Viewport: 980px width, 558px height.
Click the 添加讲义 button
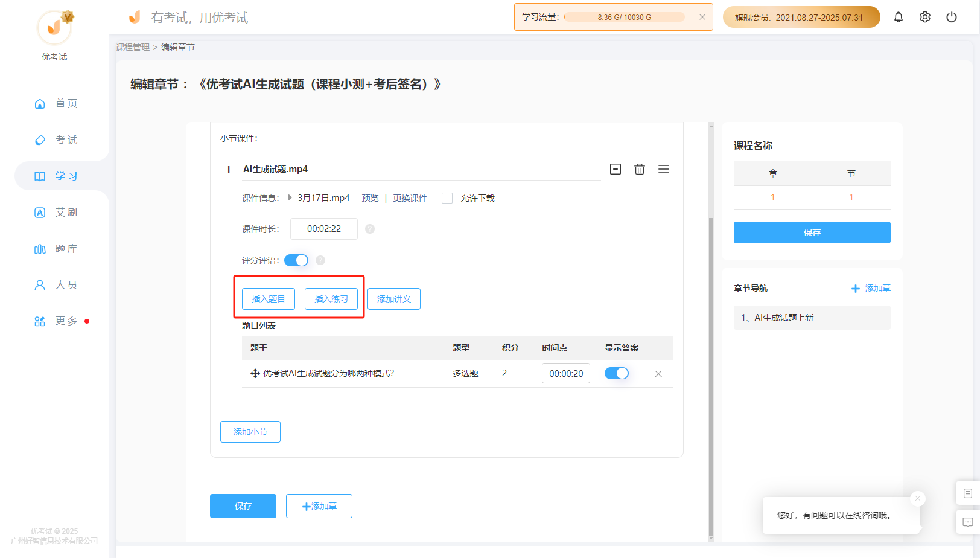[394, 299]
